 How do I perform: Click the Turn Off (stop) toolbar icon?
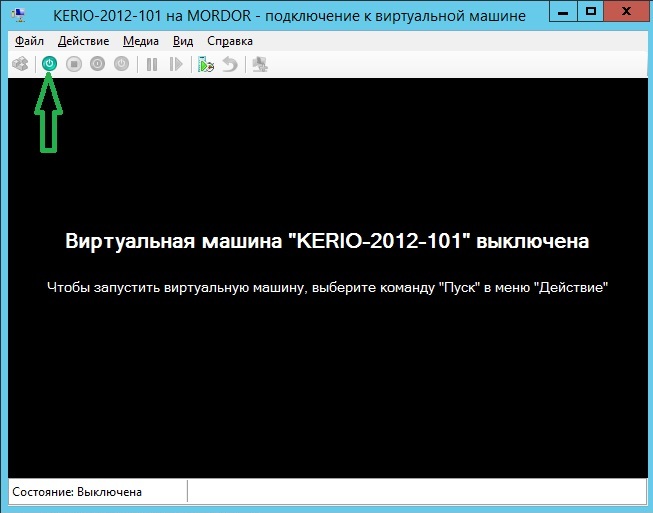coord(74,64)
